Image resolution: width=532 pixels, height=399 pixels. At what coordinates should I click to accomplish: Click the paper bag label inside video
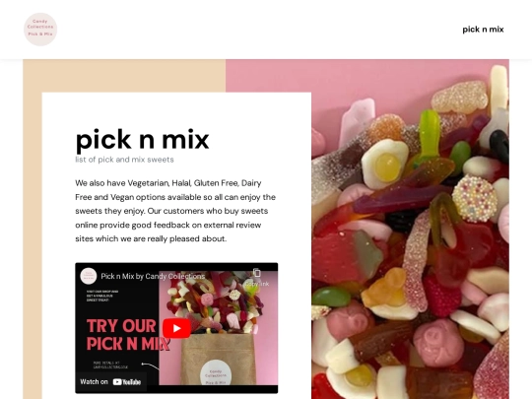[216, 373]
